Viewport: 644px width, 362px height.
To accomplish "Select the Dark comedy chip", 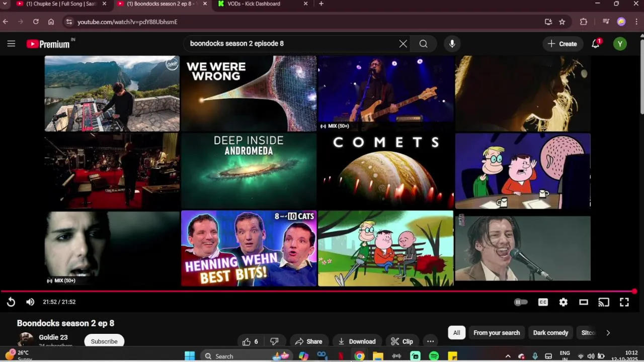I will 550,333.
